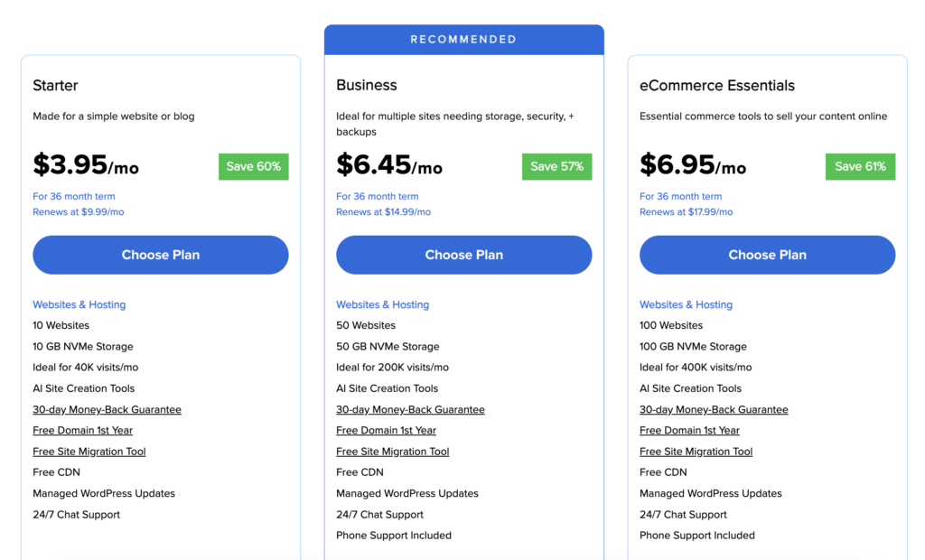Click the Save 57% badge
The image size is (925, 560).
pyautogui.click(x=556, y=166)
